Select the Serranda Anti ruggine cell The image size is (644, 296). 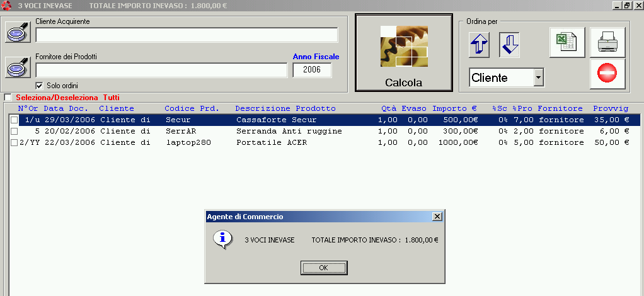coord(289,132)
